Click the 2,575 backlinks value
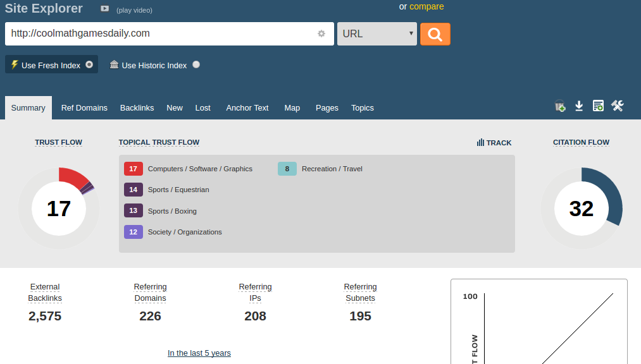The height and width of the screenshot is (364, 641). (45, 316)
